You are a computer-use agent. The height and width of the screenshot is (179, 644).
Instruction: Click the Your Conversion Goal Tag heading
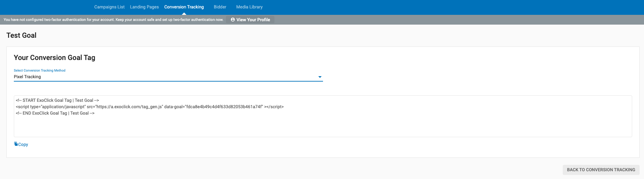(54, 58)
